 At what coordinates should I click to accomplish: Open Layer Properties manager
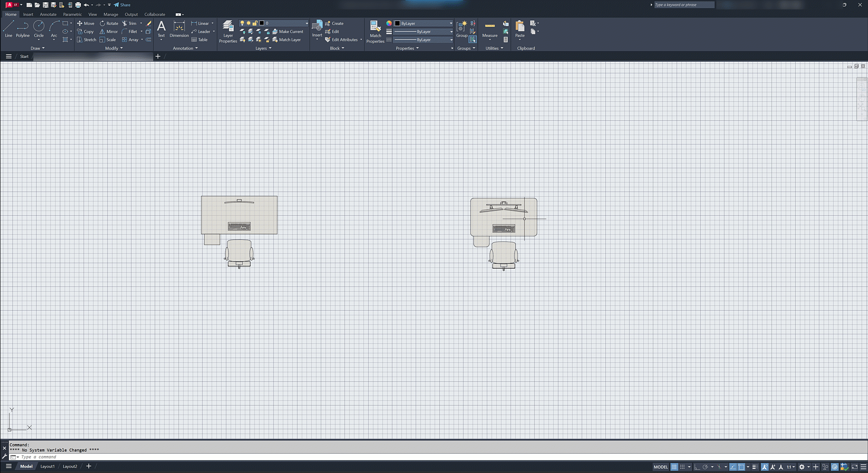(228, 31)
